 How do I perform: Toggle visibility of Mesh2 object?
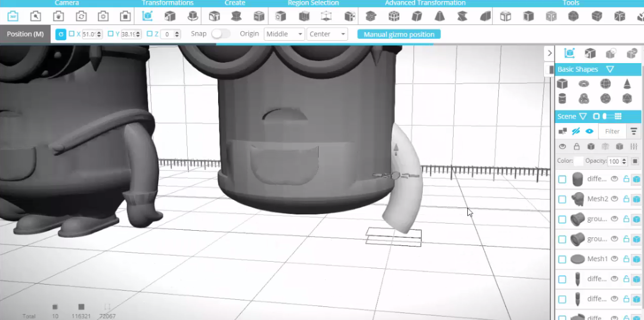coord(615,199)
